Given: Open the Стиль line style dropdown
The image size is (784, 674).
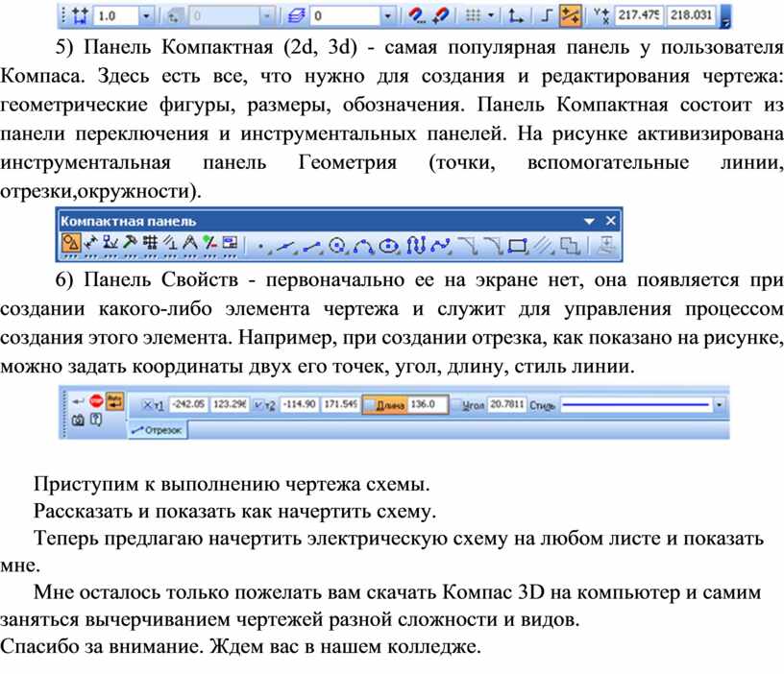Looking at the screenshot, I should pos(721,405).
